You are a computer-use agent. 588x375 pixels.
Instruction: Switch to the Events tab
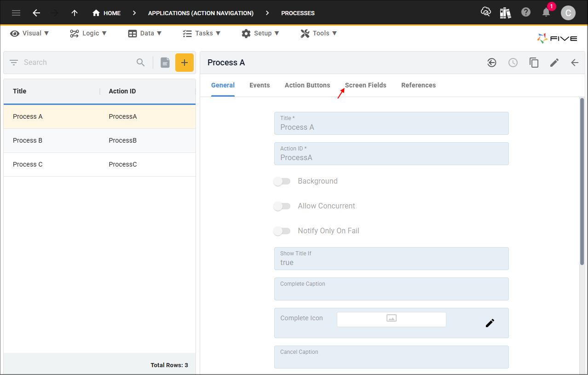point(259,85)
